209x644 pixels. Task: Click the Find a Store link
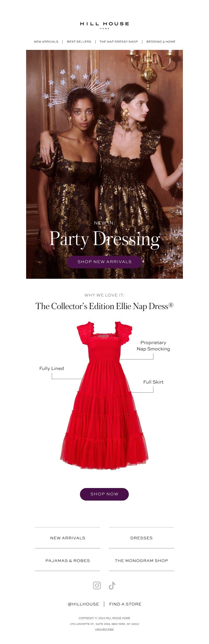[x=125, y=604]
